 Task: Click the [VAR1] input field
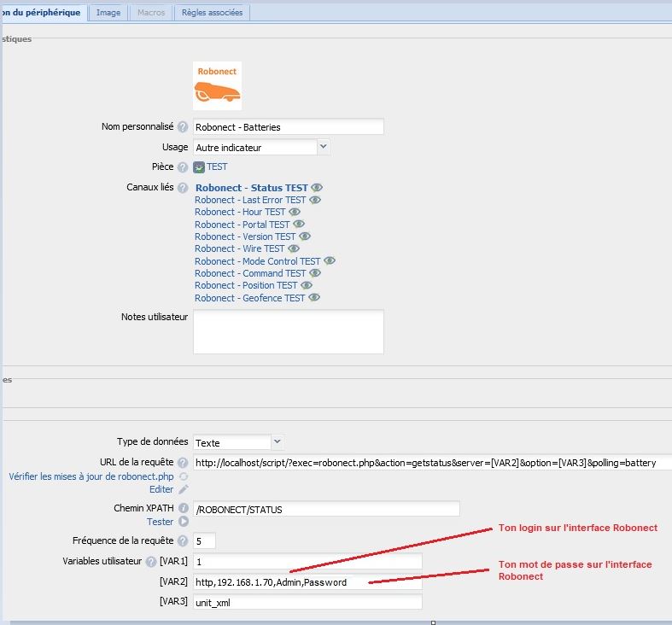point(307,562)
